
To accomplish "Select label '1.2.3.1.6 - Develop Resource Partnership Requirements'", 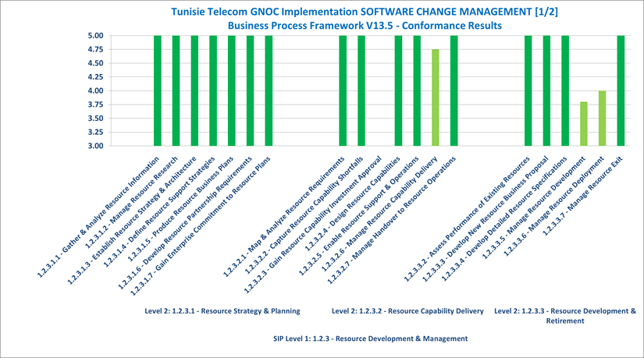I will pos(185,223).
